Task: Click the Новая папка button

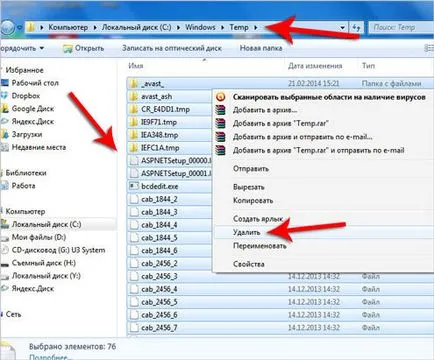Action: pos(261,48)
